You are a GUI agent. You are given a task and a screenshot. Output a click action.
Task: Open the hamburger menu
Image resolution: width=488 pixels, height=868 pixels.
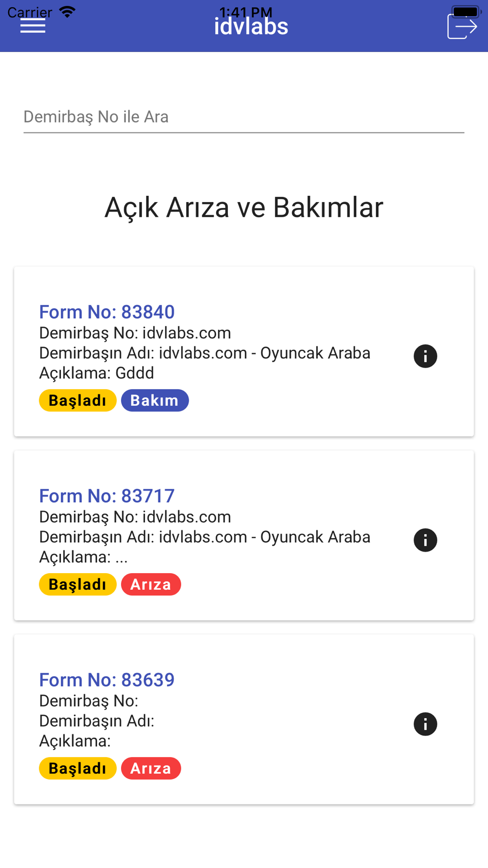tap(33, 26)
